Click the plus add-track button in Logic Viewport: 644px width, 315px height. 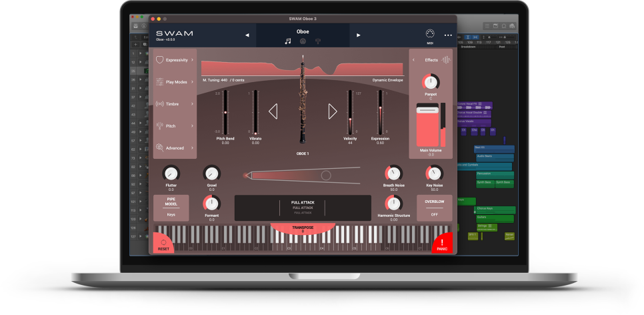[x=135, y=45]
